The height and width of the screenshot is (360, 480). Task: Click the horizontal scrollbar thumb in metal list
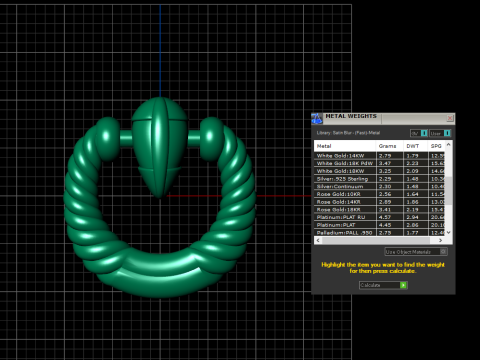pyautogui.click(x=376, y=240)
